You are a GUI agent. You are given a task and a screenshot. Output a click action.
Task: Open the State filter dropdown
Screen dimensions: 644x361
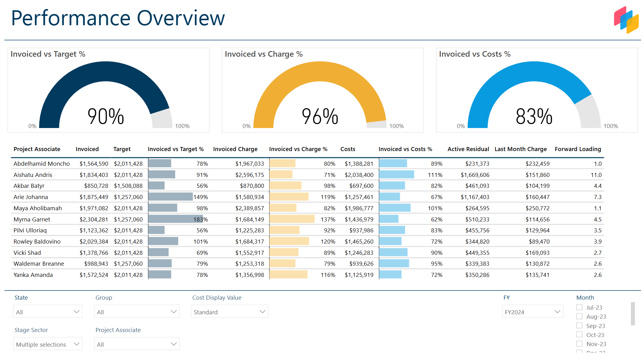tap(48, 311)
